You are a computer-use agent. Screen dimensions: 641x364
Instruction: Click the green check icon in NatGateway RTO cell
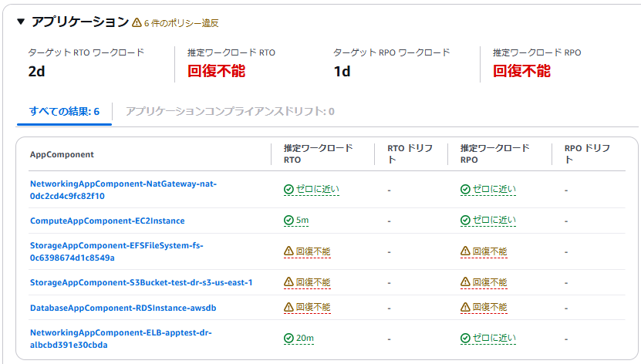click(x=288, y=189)
